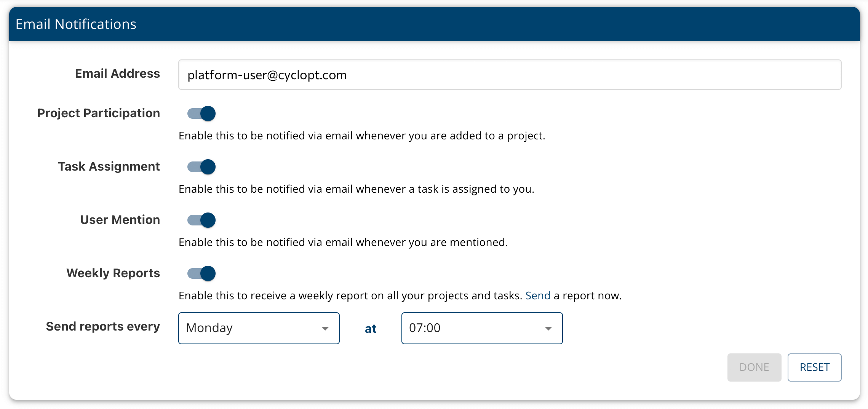868x409 pixels.
Task: Click the Send reports every label
Action: tap(103, 326)
